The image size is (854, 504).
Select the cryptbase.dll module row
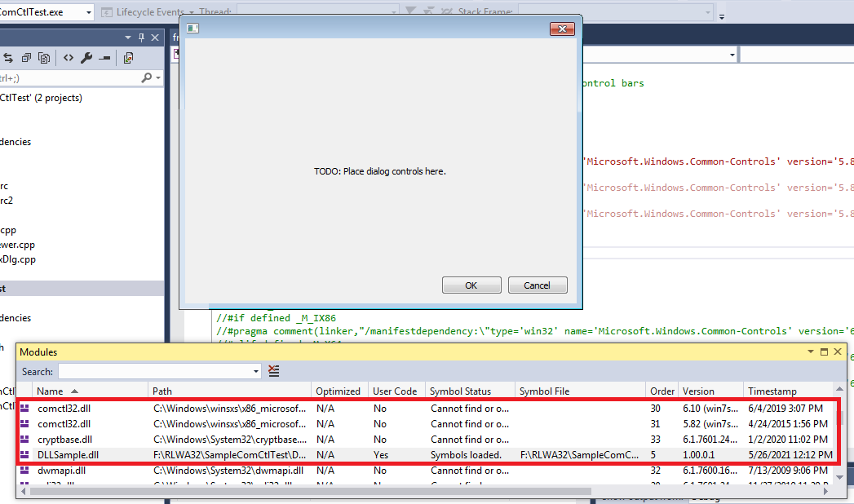pos(425,440)
